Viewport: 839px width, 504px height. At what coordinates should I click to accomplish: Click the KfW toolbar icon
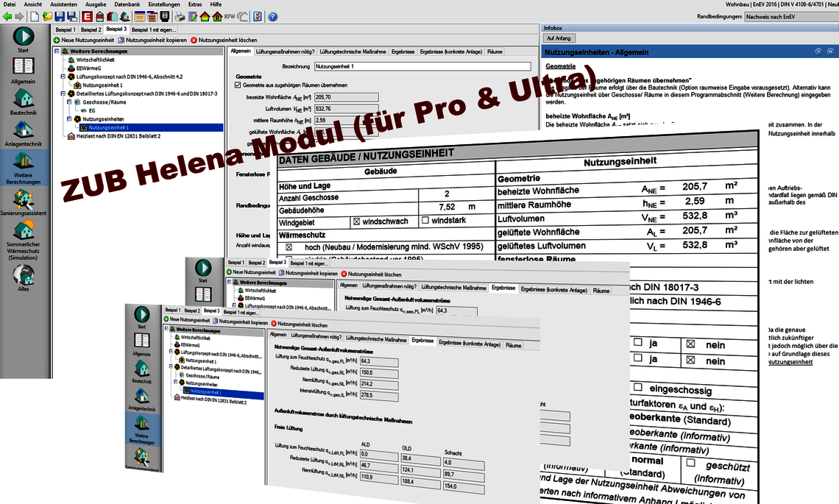click(x=230, y=17)
